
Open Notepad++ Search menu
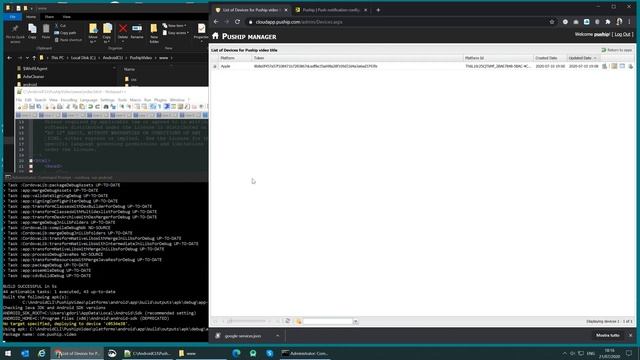[40, 100]
